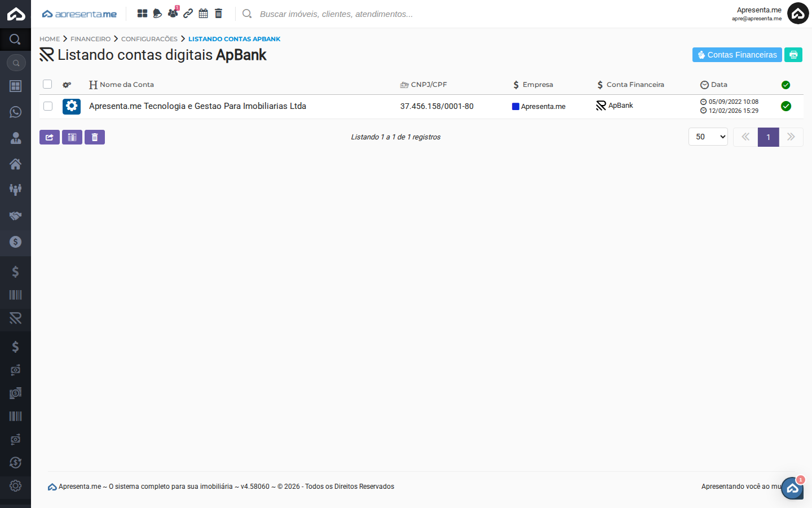Image resolution: width=812 pixels, height=508 pixels.
Task: Open the barcode icon in left sidebar
Action: 15,295
